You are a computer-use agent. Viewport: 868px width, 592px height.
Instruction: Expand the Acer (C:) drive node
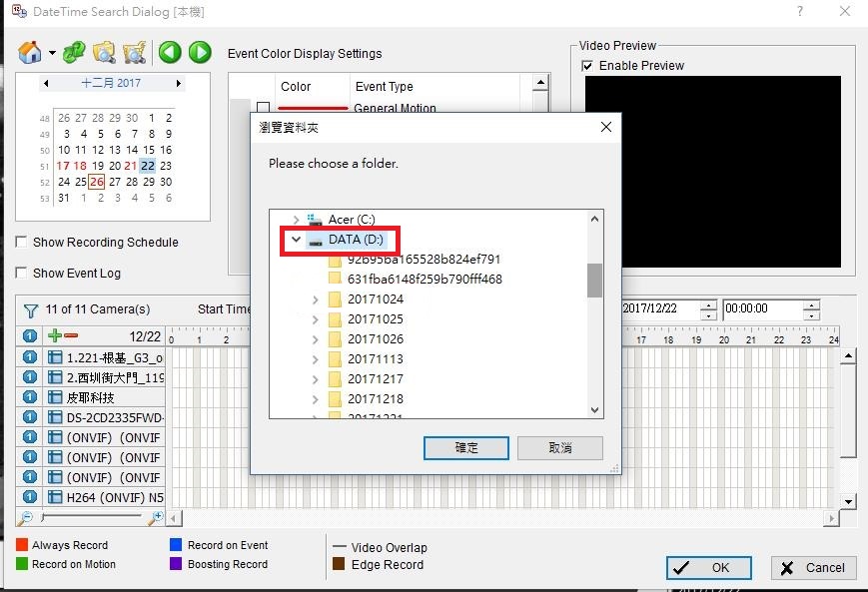click(297, 218)
